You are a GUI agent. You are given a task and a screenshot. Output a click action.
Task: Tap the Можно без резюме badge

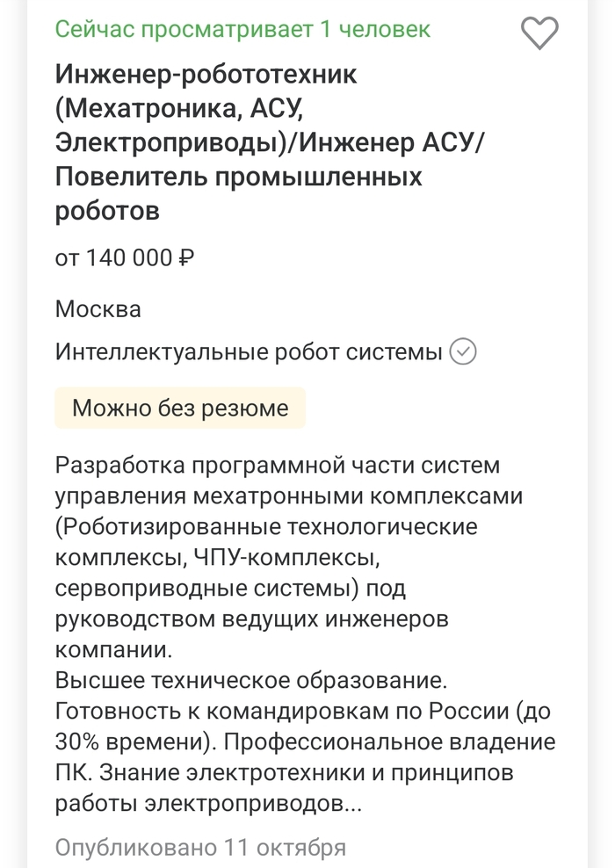(x=180, y=408)
